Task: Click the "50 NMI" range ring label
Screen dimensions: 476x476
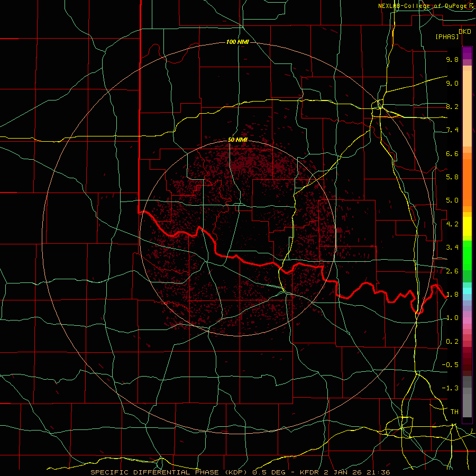Action: 237,140
